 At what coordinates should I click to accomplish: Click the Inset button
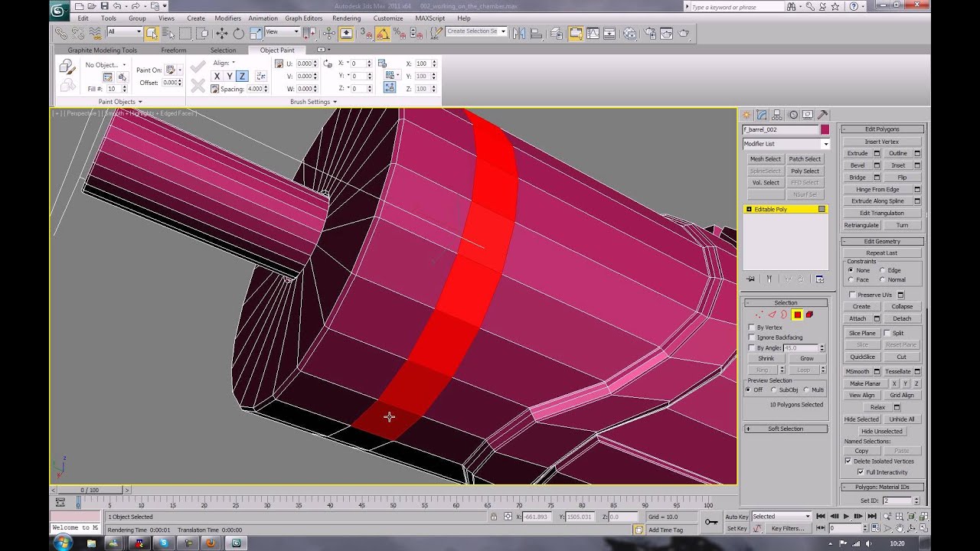[898, 165]
